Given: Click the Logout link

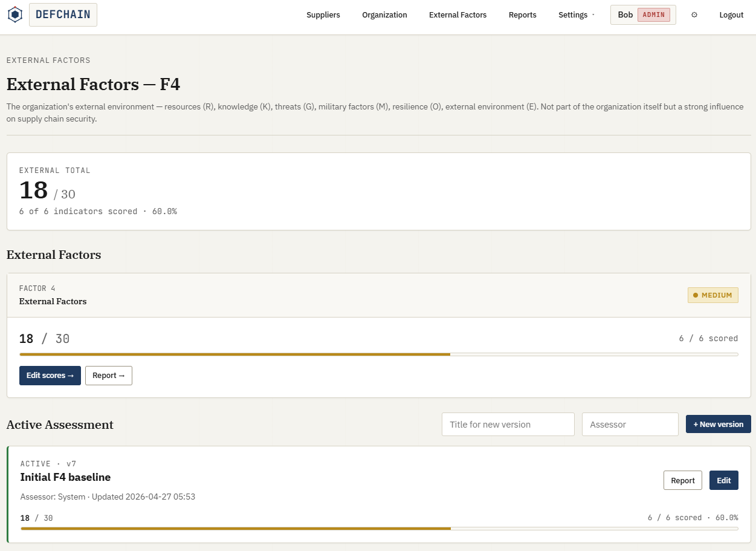Looking at the screenshot, I should pyautogui.click(x=731, y=15).
